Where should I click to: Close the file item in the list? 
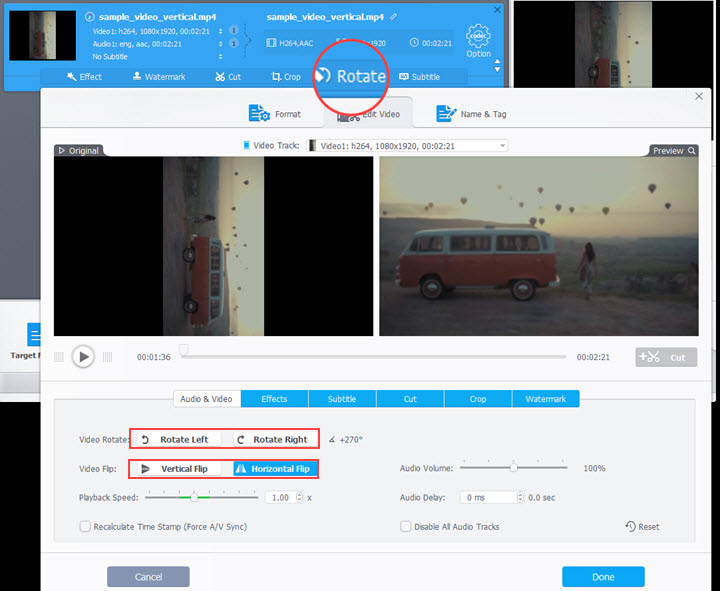tap(497, 10)
